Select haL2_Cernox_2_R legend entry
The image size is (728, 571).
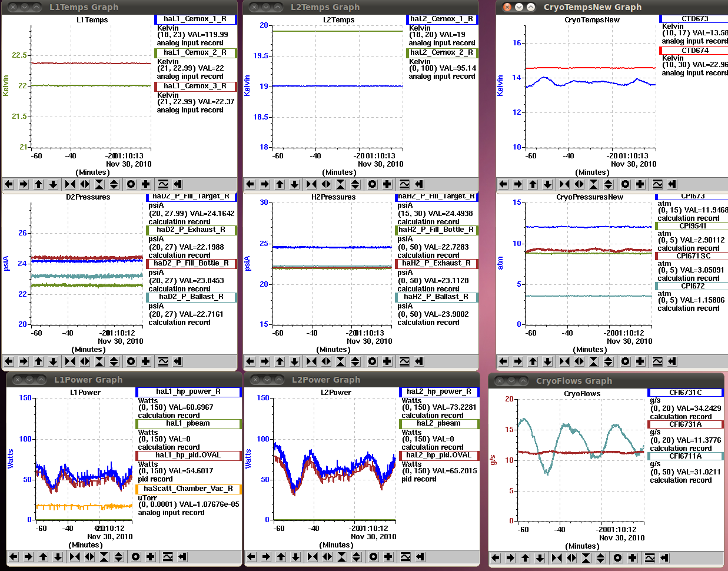(x=442, y=52)
